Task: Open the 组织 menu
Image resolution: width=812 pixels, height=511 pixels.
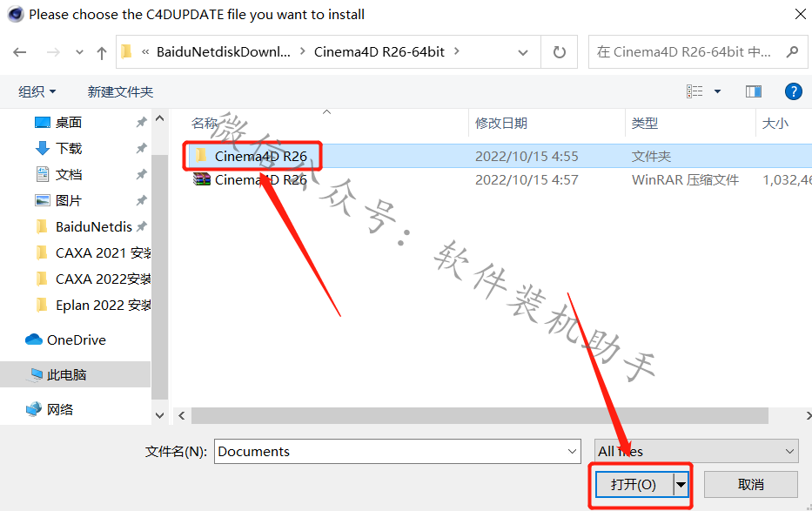Action: [37, 91]
